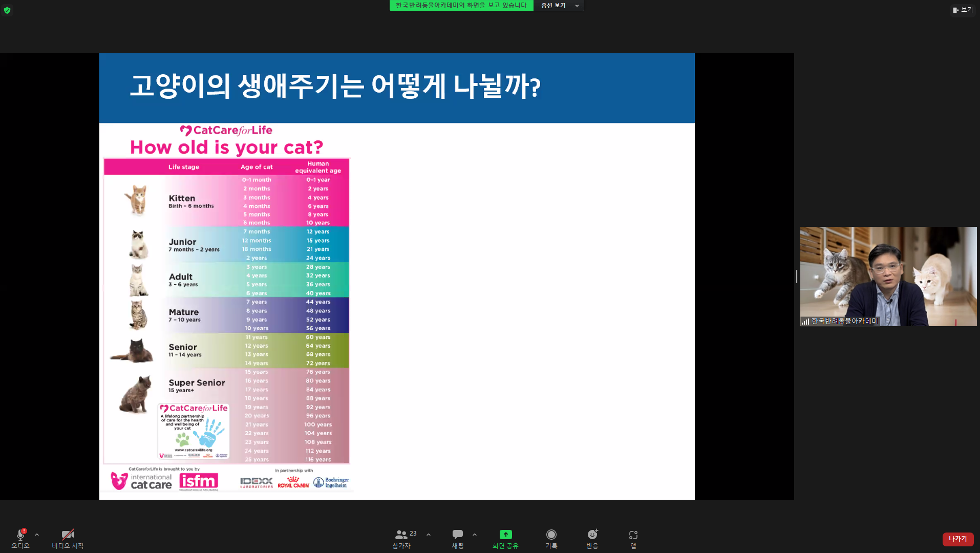Click the green screen-sharing notification banner
This screenshot has height=553, width=980.
tap(461, 6)
